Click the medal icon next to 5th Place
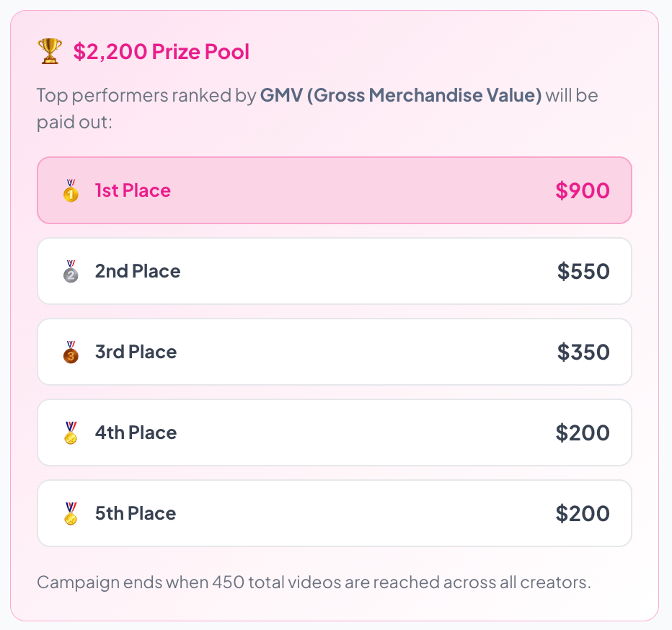 point(71,514)
